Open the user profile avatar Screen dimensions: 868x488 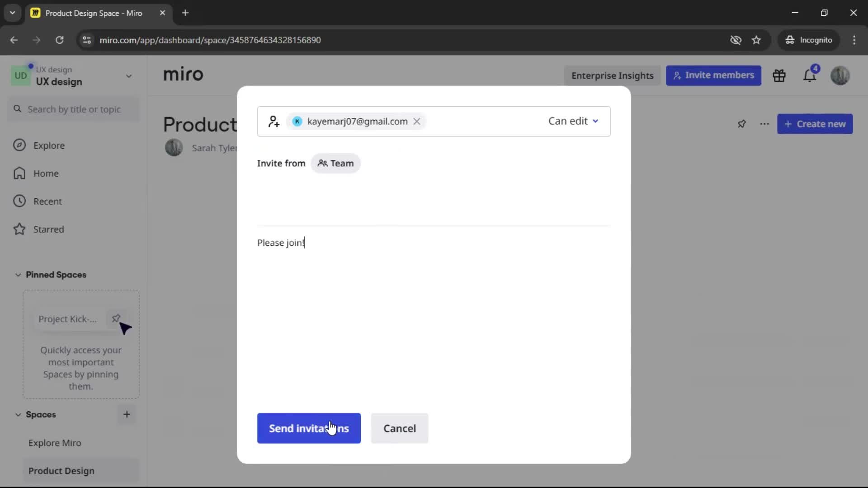tap(840, 75)
